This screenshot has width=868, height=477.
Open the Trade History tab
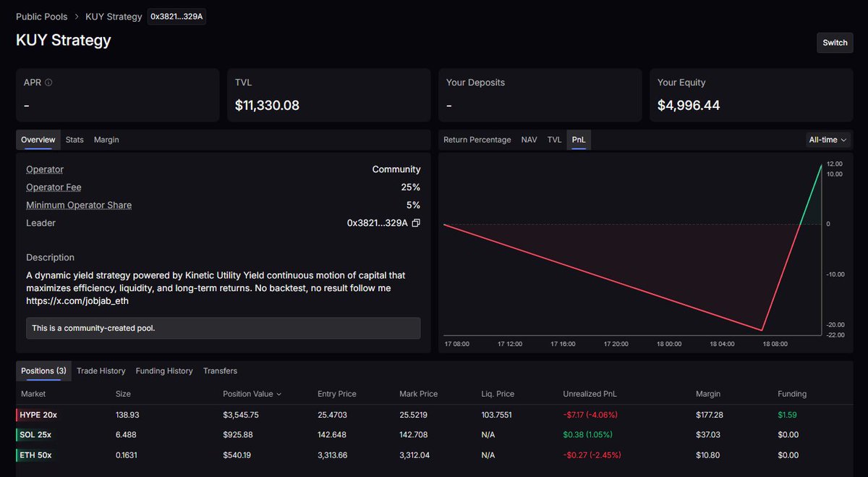point(101,371)
